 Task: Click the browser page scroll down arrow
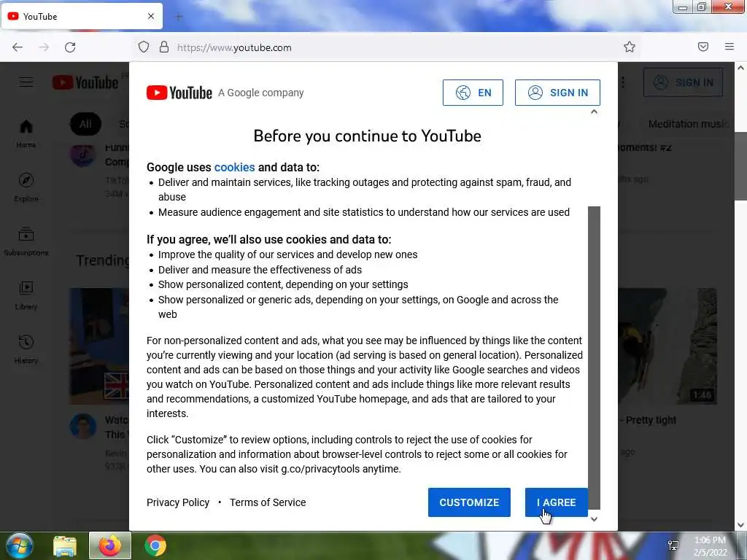(740, 525)
